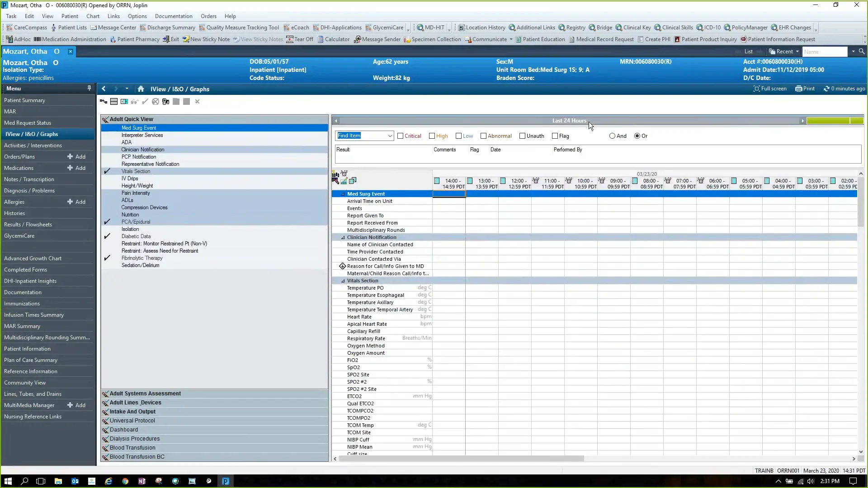The image size is (868, 488).
Task: Sign results using the checkmark icon
Action: [145, 102]
